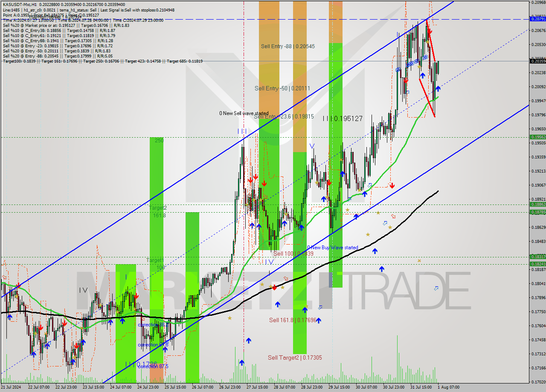Click the '1 Aug 07:00' time axis label

(448, 387)
